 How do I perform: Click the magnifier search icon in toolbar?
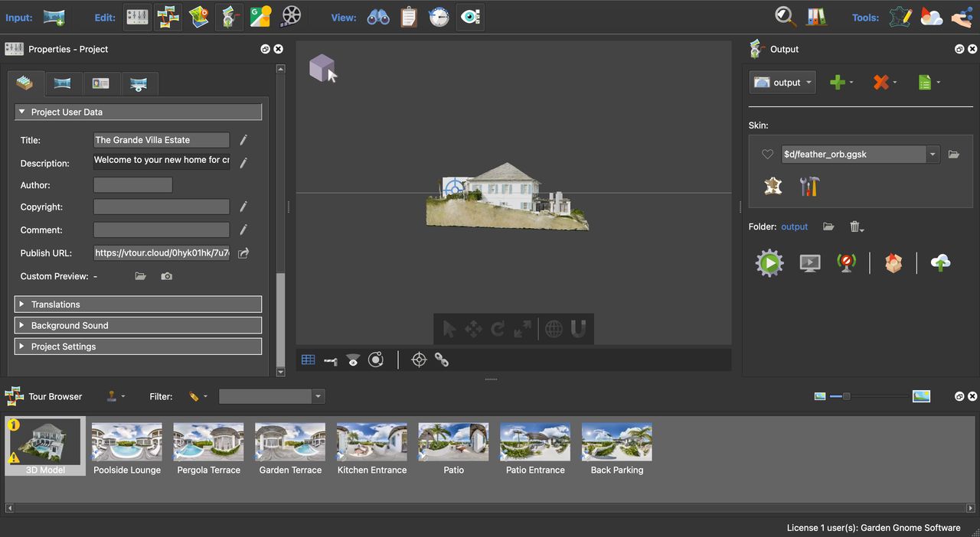tap(786, 16)
